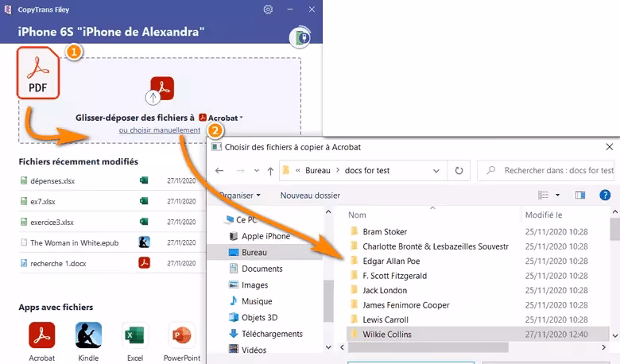
Task: Sort files by the Nom column header
Action: [x=358, y=215]
